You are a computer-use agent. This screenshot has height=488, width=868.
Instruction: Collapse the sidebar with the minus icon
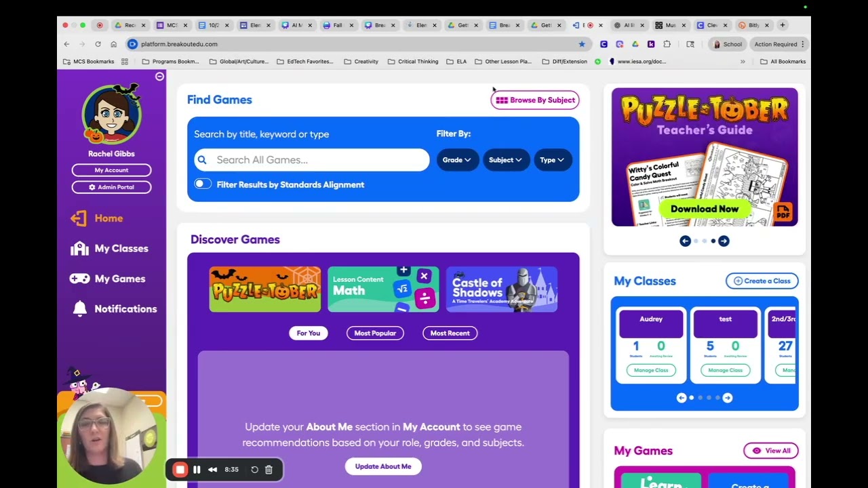(x=159, y=77)
